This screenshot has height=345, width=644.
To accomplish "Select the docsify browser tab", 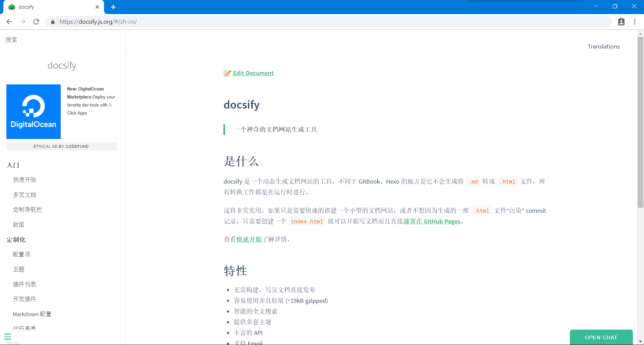I will click(x=54, y=7).
